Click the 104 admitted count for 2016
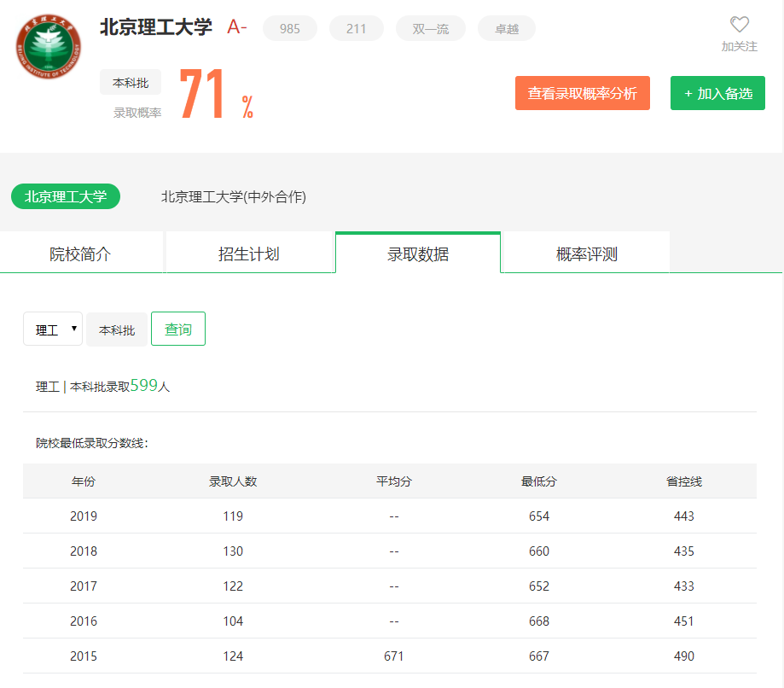Screen dimensions: 784x688 [x=233, y=621]
